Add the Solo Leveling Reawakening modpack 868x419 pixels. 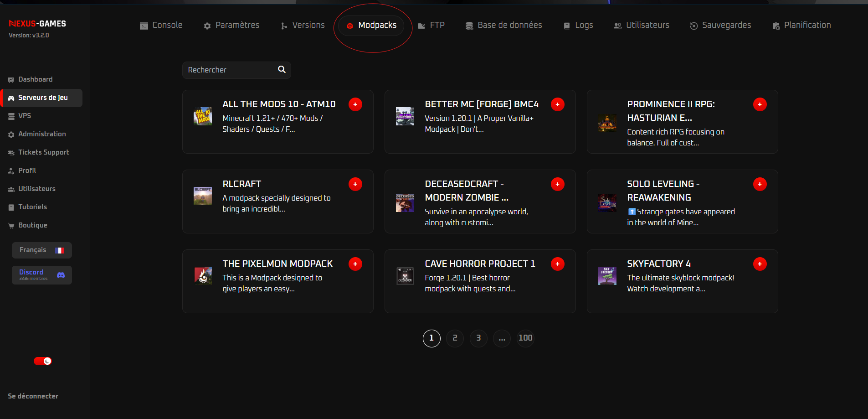tap(760, 184)
